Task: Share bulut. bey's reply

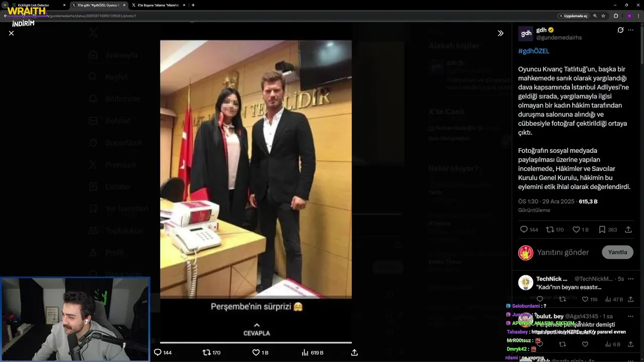Action: tap(631, 344)
